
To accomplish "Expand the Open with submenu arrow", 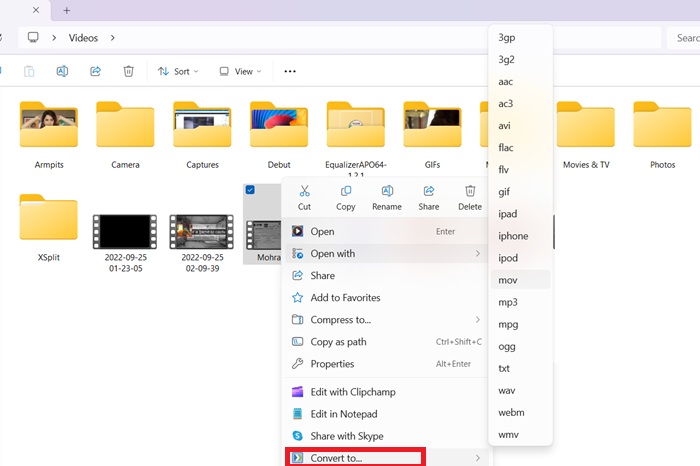I will click(x=478, y=254).
